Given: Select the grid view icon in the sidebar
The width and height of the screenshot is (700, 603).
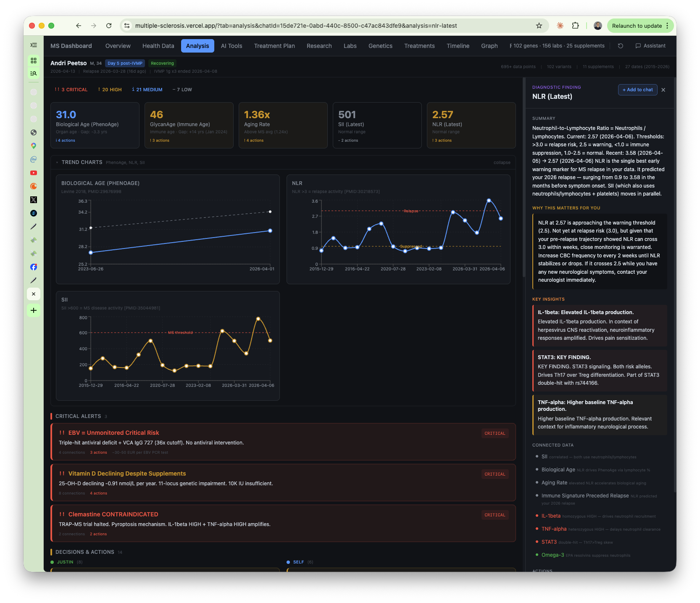Looking at the screenshot, I should (x=33, y=60).
